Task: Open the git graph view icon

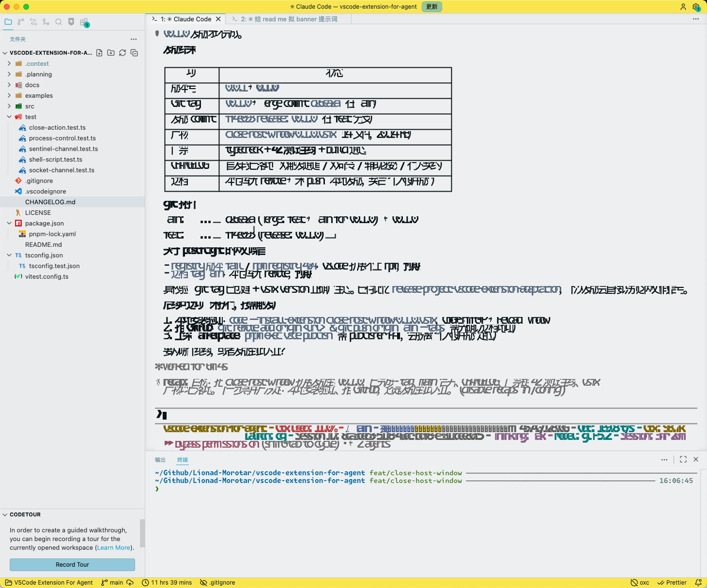Action: coord(46,22)
